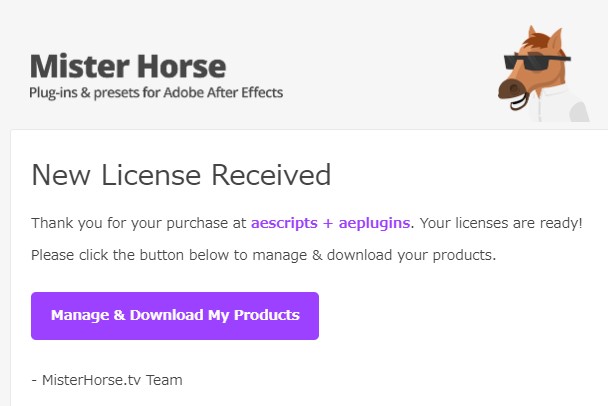Screen dimensions: 608x406
Task: Click the horse's orange mane
Action: pyautogui.click(x=535, y=40)
